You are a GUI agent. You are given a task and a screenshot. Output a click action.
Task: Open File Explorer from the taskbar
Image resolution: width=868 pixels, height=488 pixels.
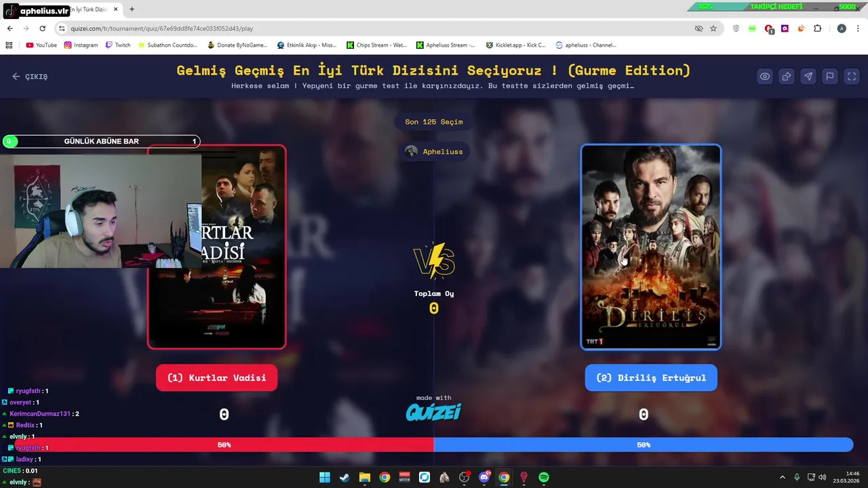click(364, 477)
